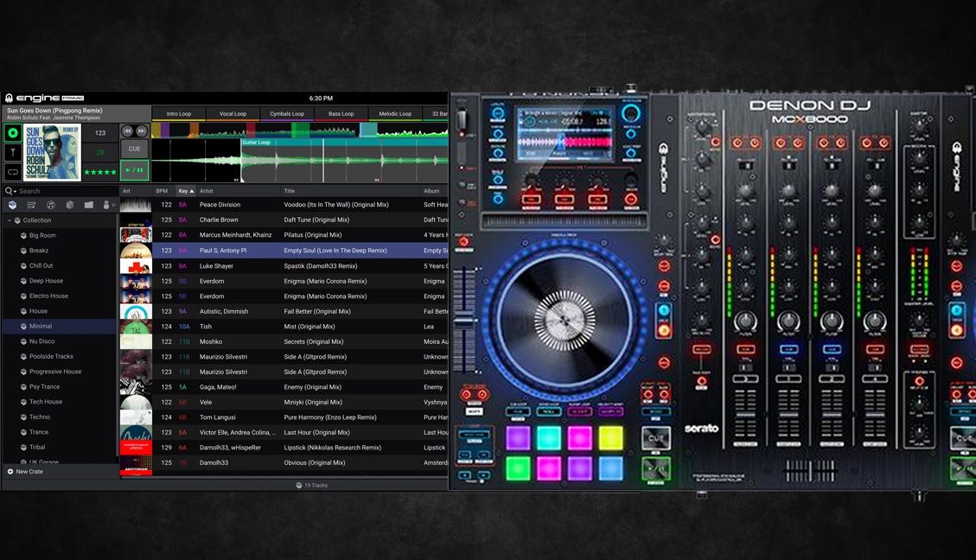Open the Tribal crate
Viewport: 976px width, 560px height.
(x=37, y=447)
